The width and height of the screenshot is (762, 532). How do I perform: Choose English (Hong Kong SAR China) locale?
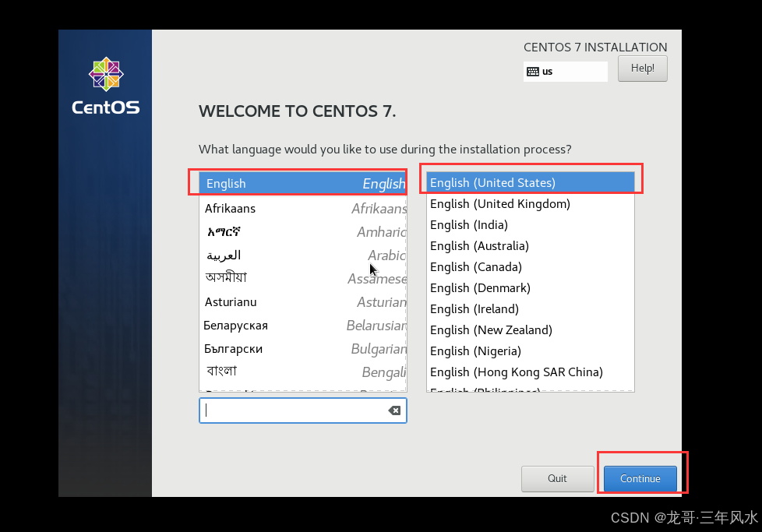tap(531, 372)
